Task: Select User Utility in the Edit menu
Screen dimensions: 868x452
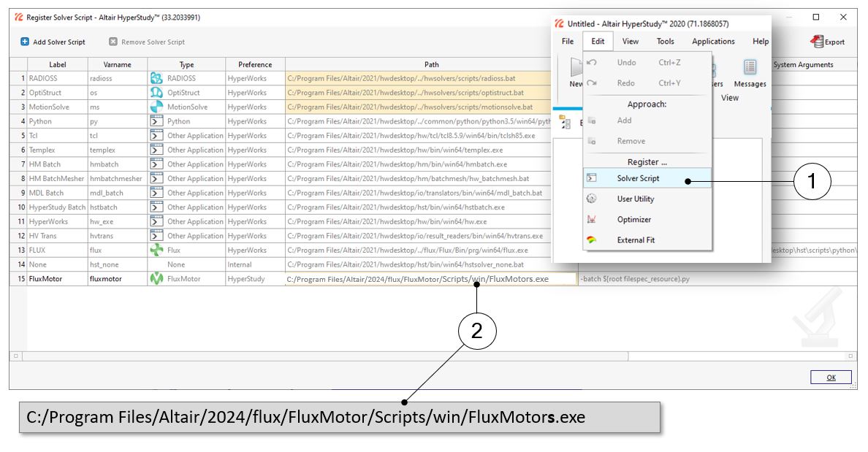Action: pos(635,199)
